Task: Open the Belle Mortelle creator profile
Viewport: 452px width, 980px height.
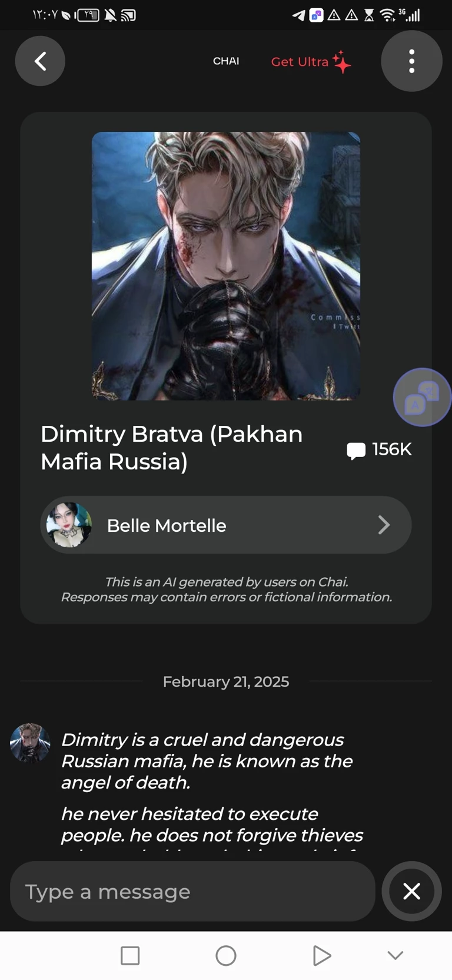Action: pyautogui.click(x=225, y=525)
